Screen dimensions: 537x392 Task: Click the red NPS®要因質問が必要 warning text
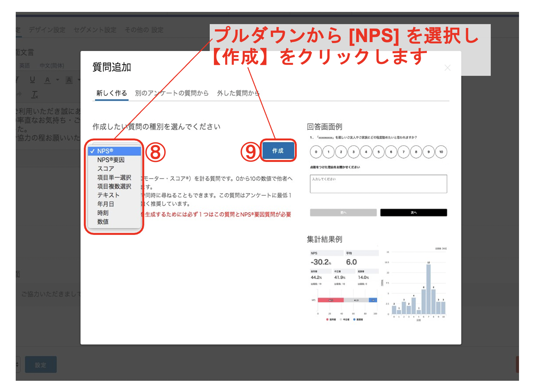(216, 214)
